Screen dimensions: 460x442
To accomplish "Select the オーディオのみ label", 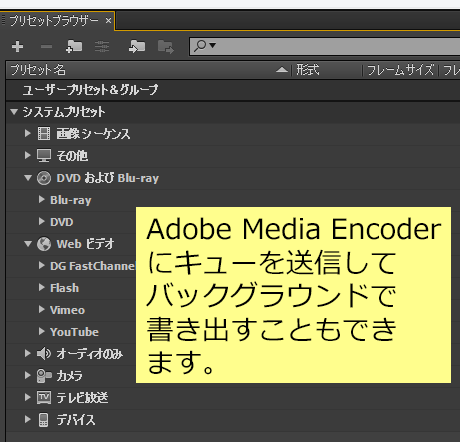I will click(89, 354).
